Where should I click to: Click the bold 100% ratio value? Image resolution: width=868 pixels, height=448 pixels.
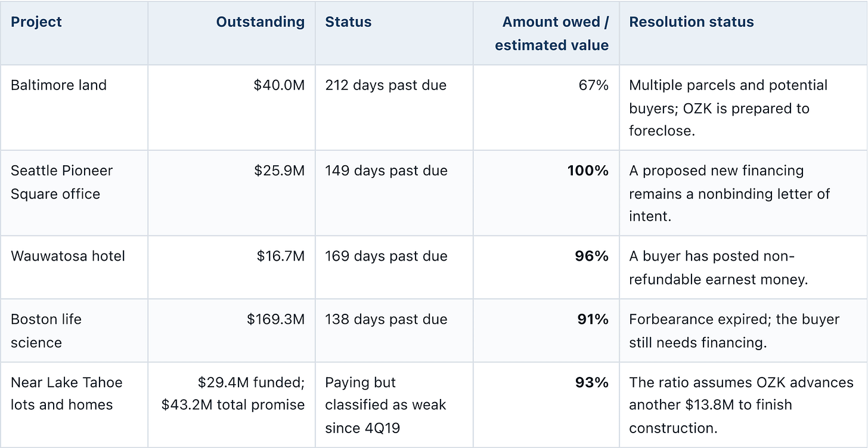pyautogui.click(x=588, y=171)
